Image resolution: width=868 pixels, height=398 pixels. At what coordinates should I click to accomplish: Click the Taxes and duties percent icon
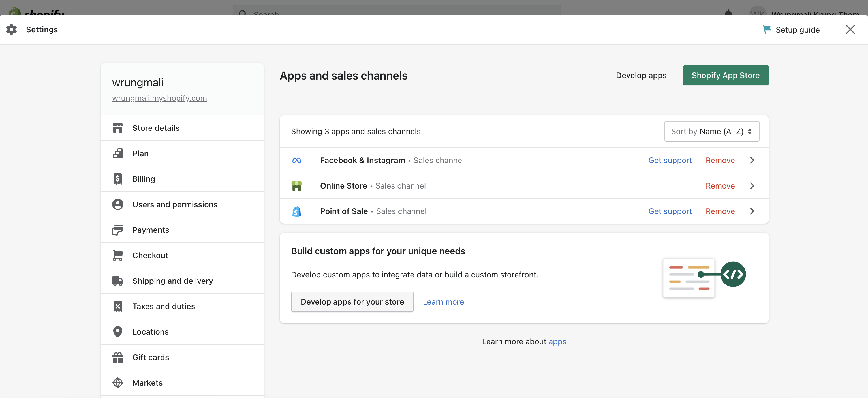coord(117,306)
